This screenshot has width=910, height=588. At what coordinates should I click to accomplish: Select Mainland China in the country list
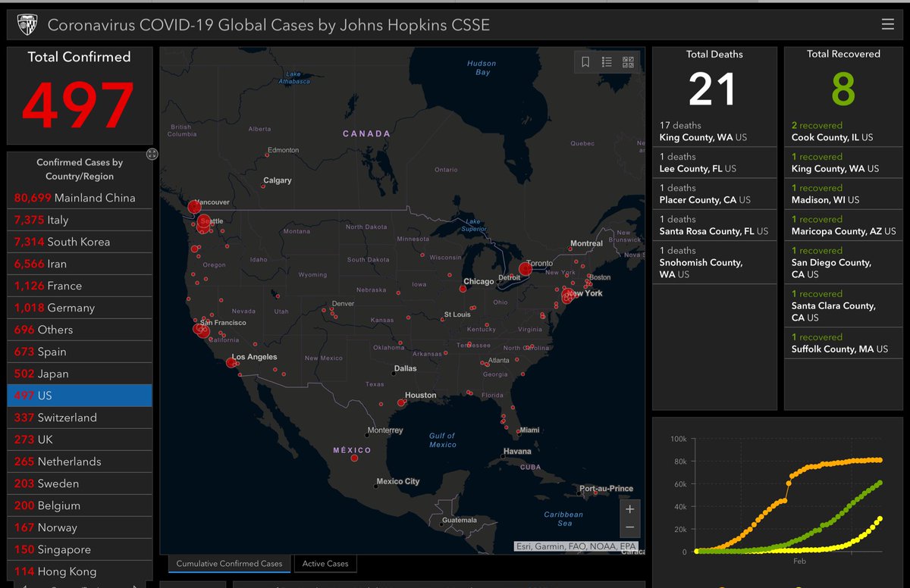coord(80,198)
